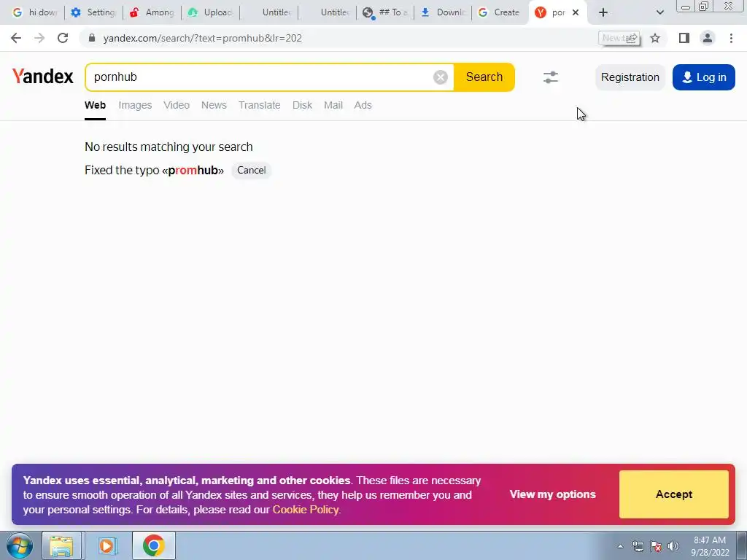This screenshot has width=747, height=560.
Task: Select the News search category
Action: tap(214, 105)
